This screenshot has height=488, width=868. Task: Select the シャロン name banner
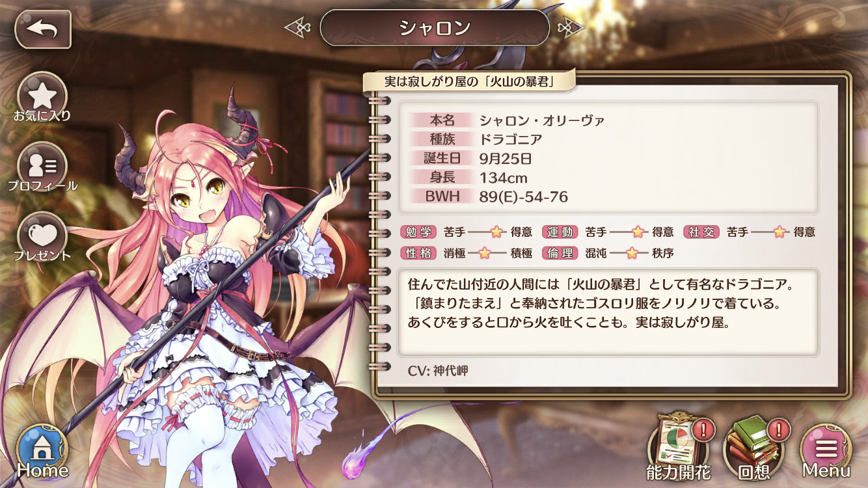coord(435,27)
